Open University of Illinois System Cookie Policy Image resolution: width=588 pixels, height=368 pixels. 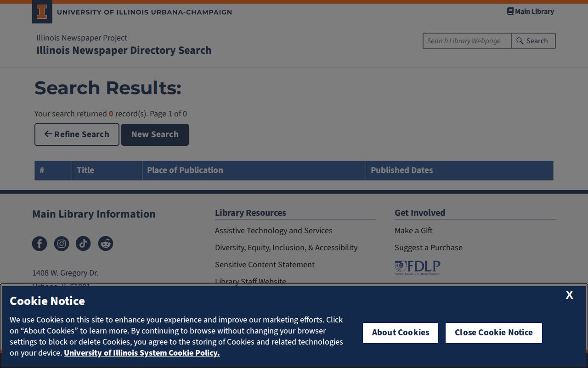142,353
